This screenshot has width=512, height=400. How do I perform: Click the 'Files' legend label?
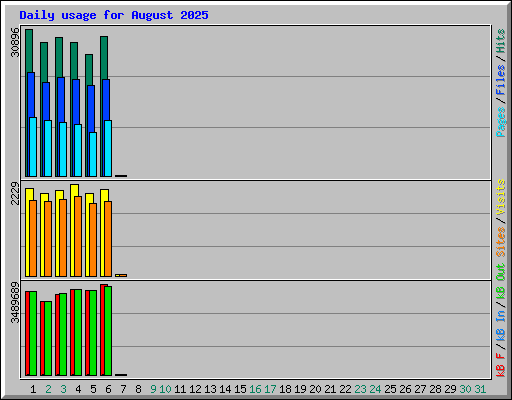click(501, 80)
